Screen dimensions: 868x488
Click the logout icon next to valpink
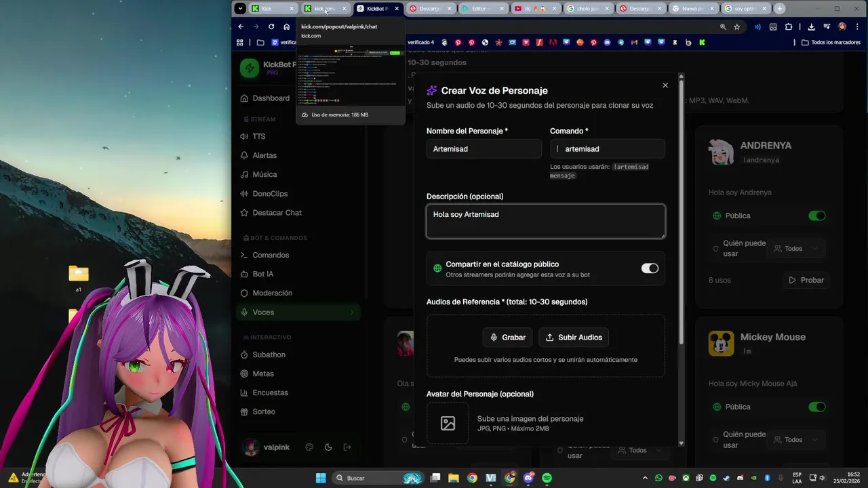tap(347, 447)
